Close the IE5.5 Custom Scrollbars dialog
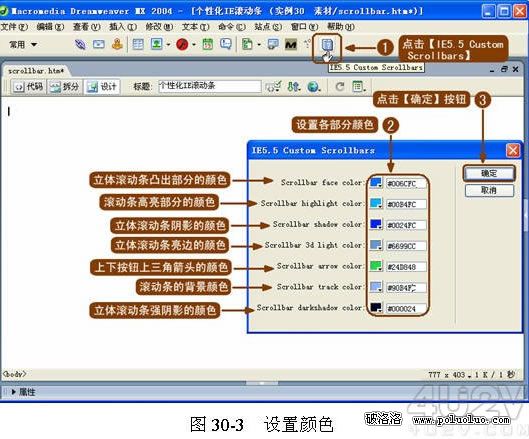529x439 pixels. pyautogui.click(x=513, y=150)
